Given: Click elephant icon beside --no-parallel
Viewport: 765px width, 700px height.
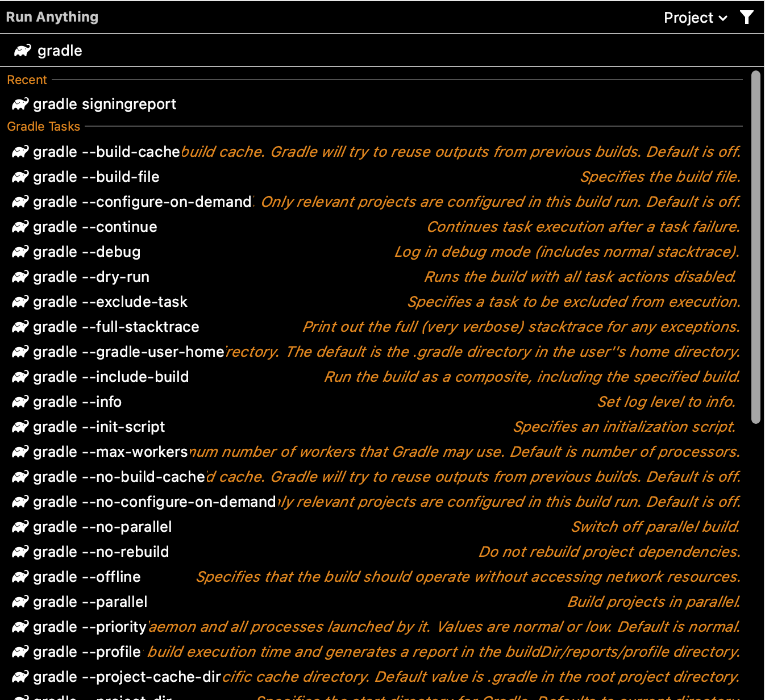Looking at the screenshot, I should pyautogui.click(x=20, y=527).
